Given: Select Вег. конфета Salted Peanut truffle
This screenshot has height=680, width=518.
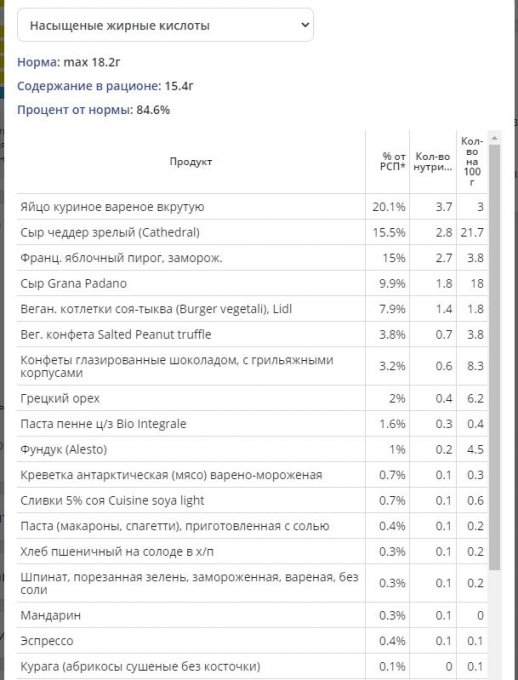Looking at the screenshot, I should coord(252,335).
